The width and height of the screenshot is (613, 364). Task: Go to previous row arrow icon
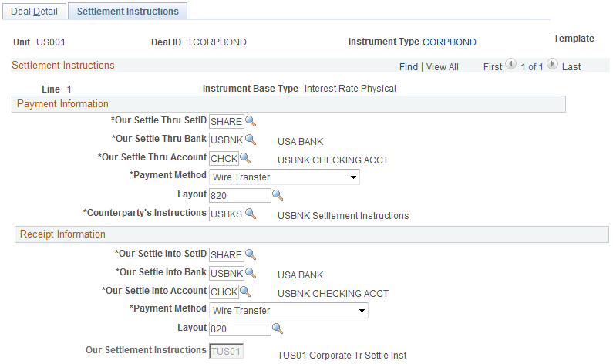point(511,66)
